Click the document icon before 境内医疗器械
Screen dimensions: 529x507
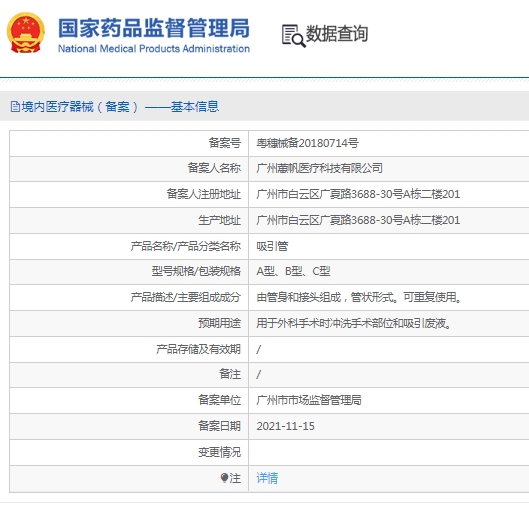tap(15, 107)
